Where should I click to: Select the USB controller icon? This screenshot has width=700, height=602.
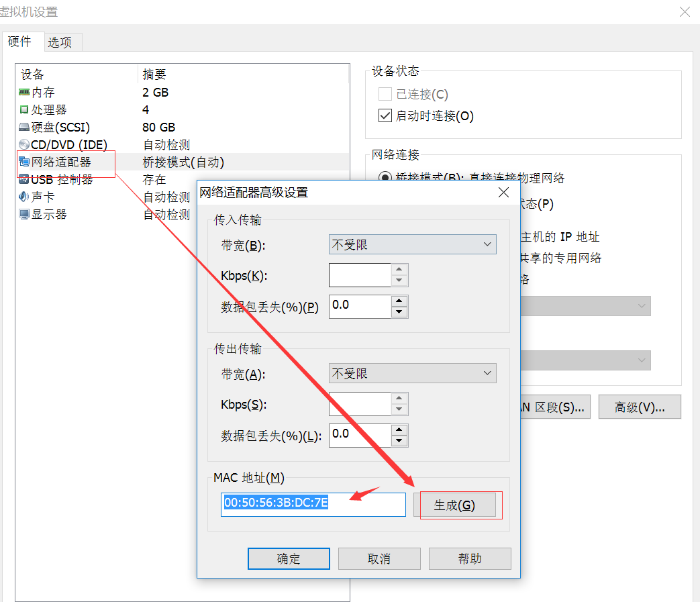click(x=24, y=179)
